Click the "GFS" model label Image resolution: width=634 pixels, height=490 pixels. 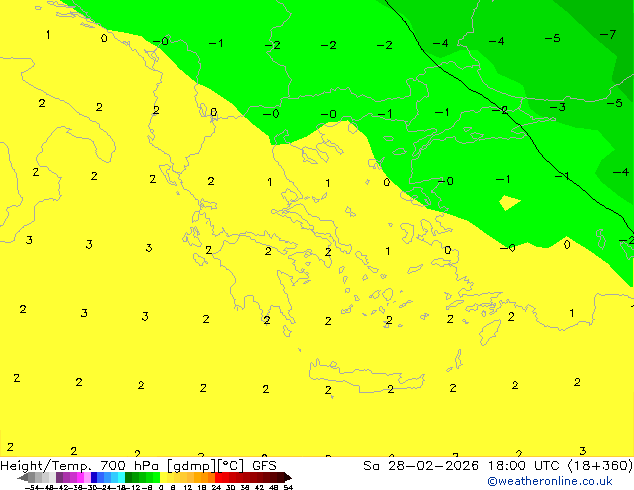click(x=264, y=466)
